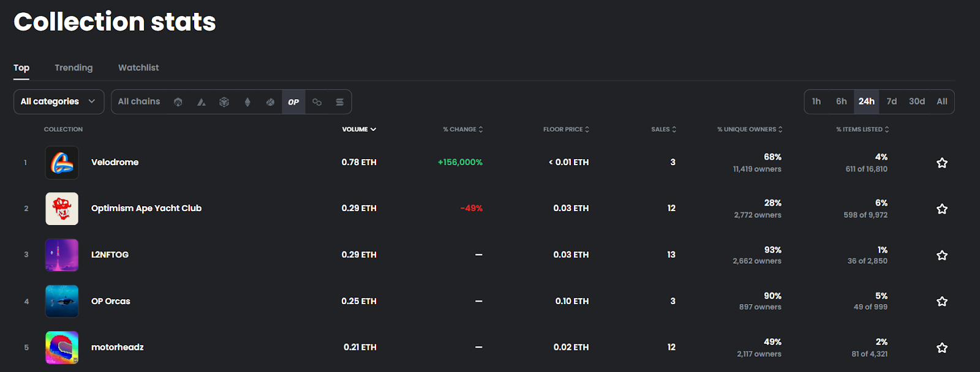Select the 24h time range
980x372 pixels.
click(867, 102)
